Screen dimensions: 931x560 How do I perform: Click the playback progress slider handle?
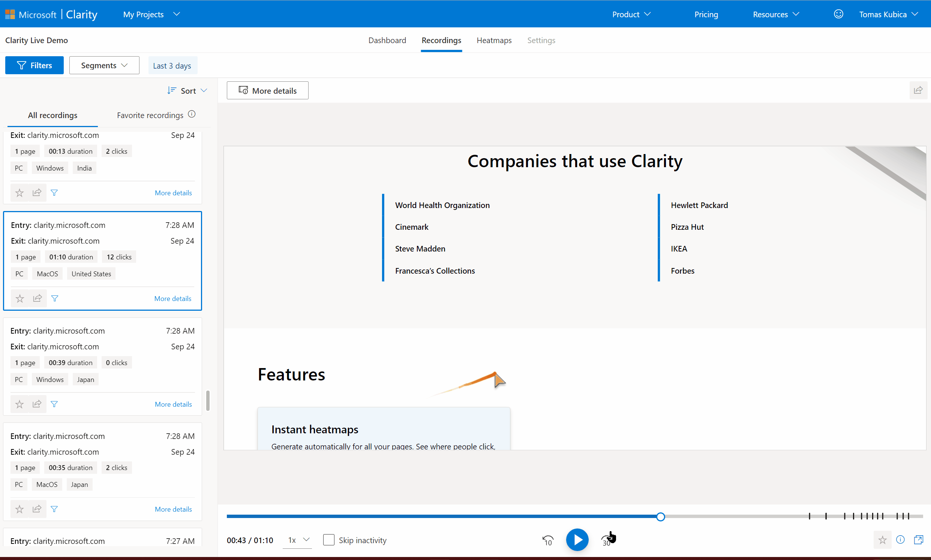tap(660, 517)
